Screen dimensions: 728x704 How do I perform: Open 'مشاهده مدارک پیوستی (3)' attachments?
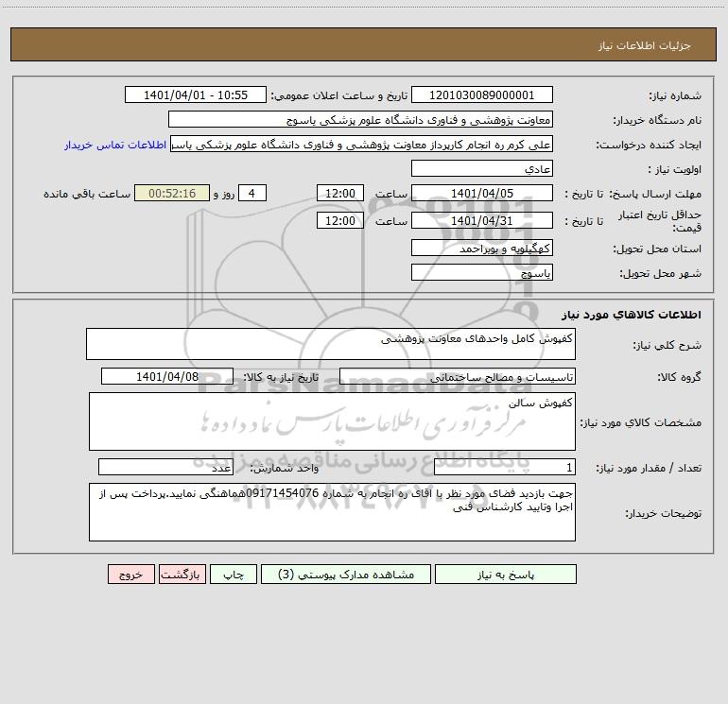[346, 574]
